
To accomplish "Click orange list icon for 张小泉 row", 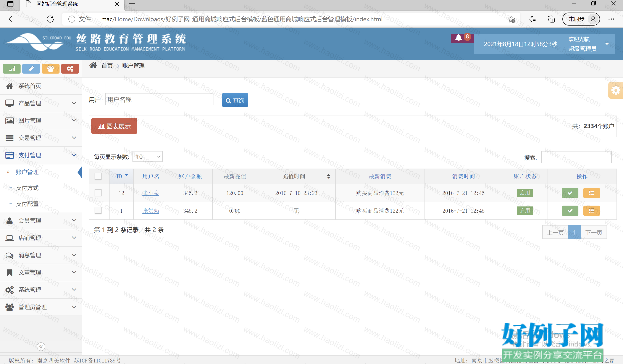I will 592,193.
